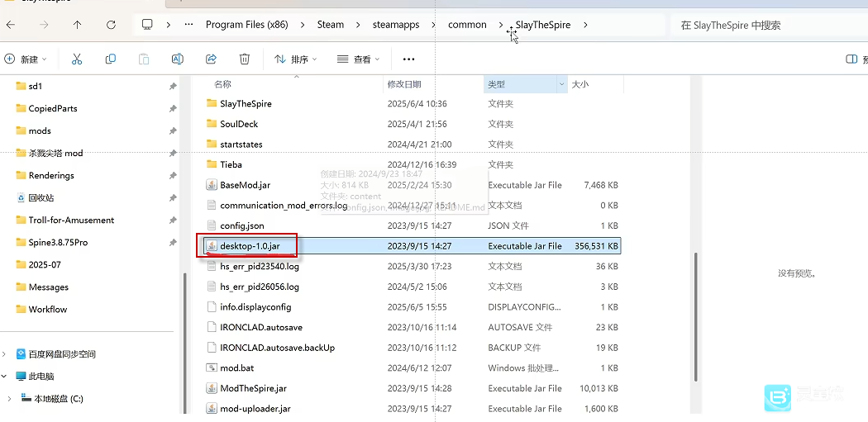Select hs_err_pid26056.log file
This screenshot has width=868, height=422.
(259, 287)
